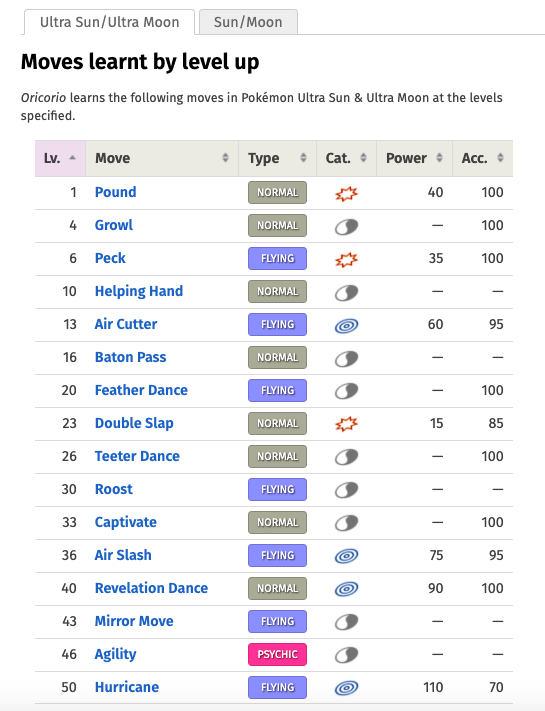Click the status category icon for Agility
This screenshot has height=711, width=545.
click(346, 655)
